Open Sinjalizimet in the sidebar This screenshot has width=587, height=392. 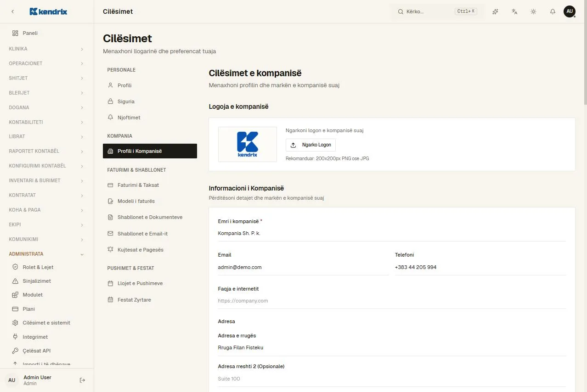click(47, 281)
